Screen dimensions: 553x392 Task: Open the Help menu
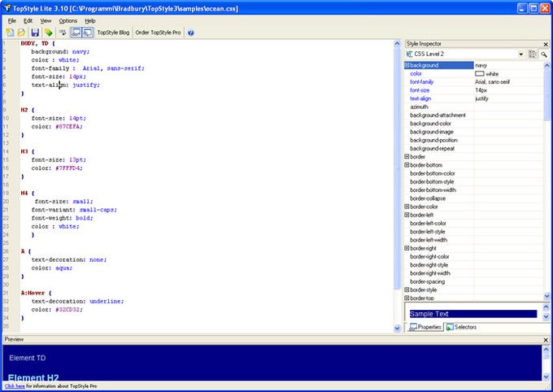click(90, 21)
